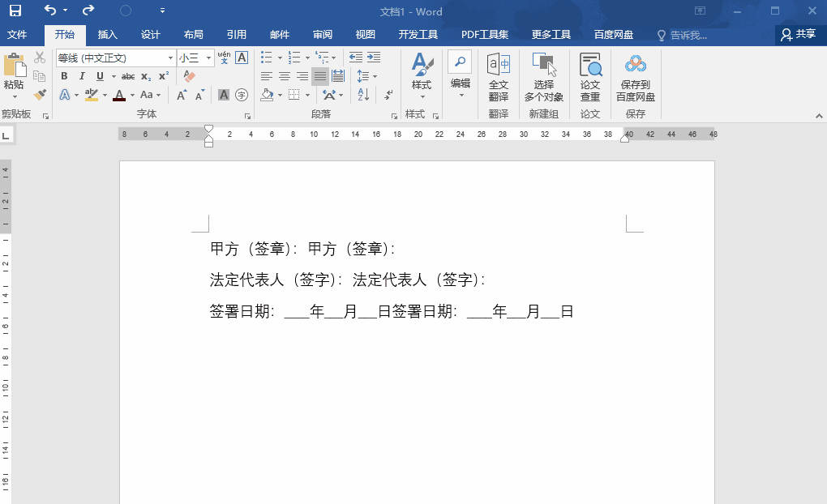Screen dimensions: 827x504
Task: Open the font name dropdown
Action: pyautogui.click(x=172, y=58)
